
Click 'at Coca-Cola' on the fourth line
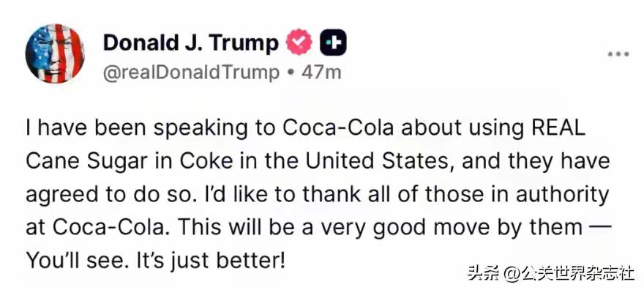point(98,228)
